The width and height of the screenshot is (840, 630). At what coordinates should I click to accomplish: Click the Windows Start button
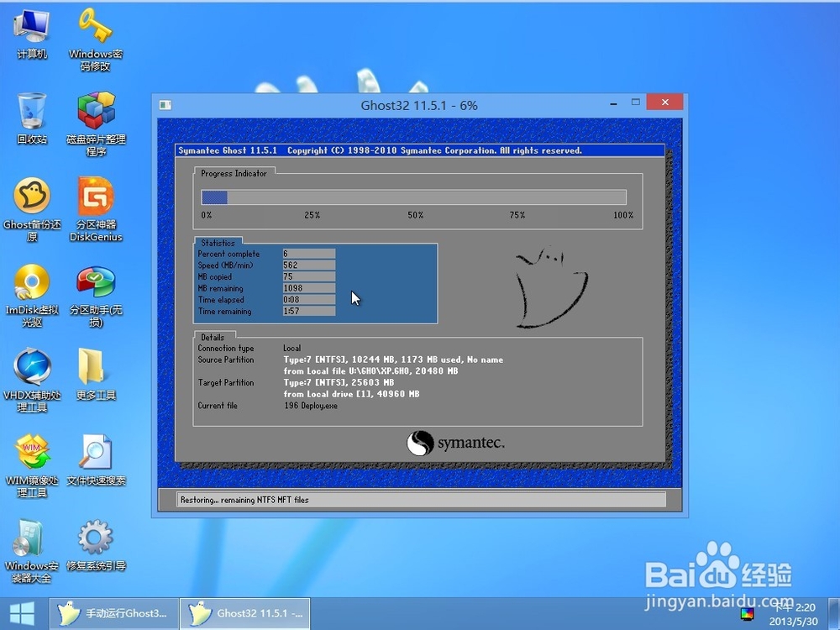pos(22,614)
